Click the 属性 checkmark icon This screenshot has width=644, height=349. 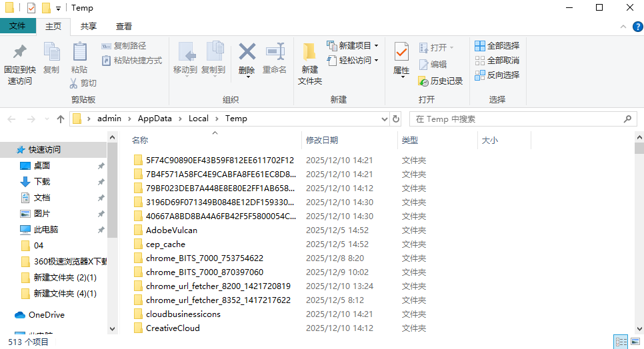tap(401, 52)
